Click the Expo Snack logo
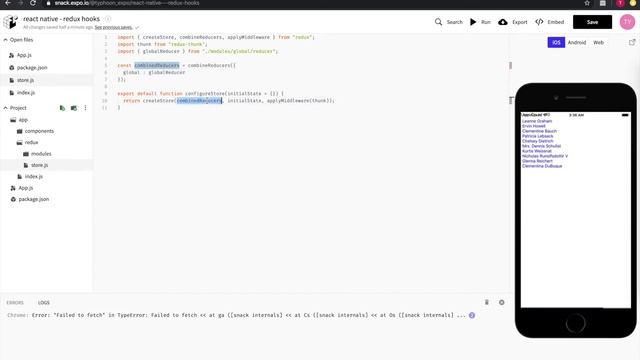The image size is (640, 360). coord(10,22)
